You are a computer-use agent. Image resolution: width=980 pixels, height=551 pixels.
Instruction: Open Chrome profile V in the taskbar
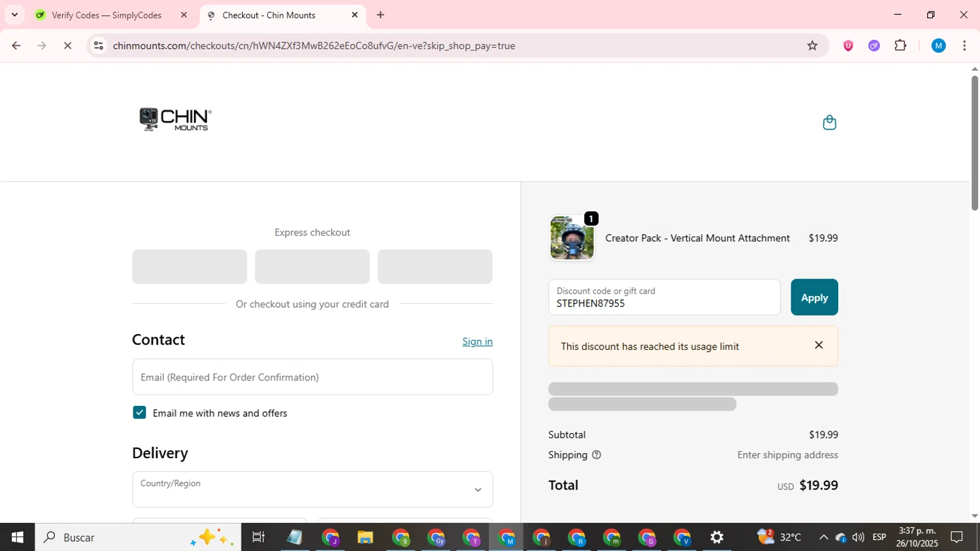682,537
